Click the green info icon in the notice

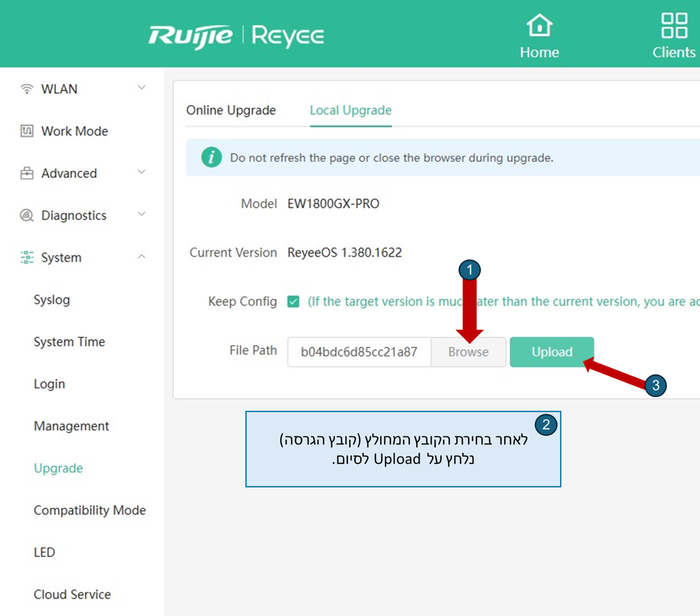[x=211, y=157]
